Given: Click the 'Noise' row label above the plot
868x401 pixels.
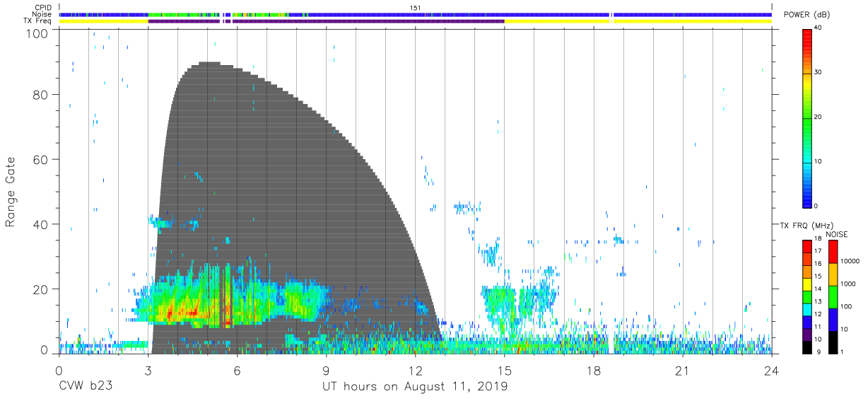Looking at the screenshot, I should click(x=43, y=14).
